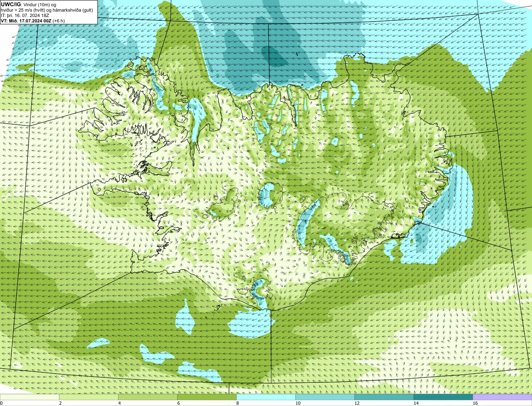Click the colorbar label "10"
Screen dimensions: 532x406
298,403
